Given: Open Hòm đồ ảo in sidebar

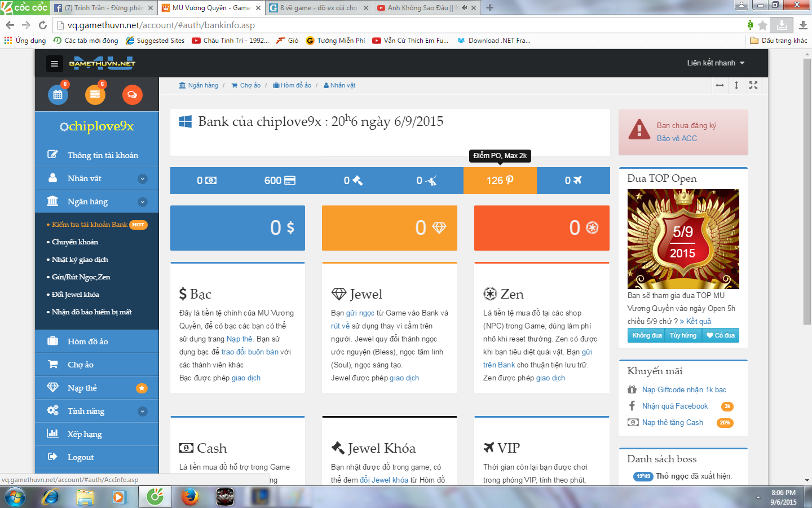Looking at the screenshot, I should 96,341.
